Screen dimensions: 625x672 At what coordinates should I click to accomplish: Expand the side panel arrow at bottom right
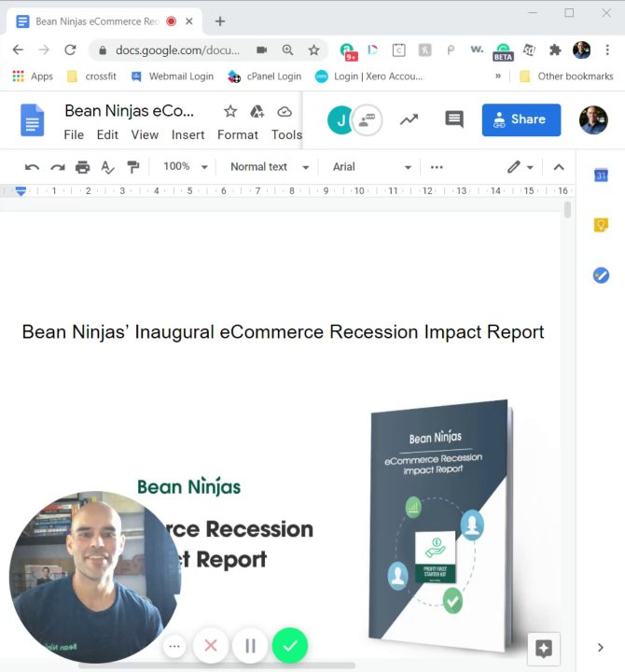601,647
